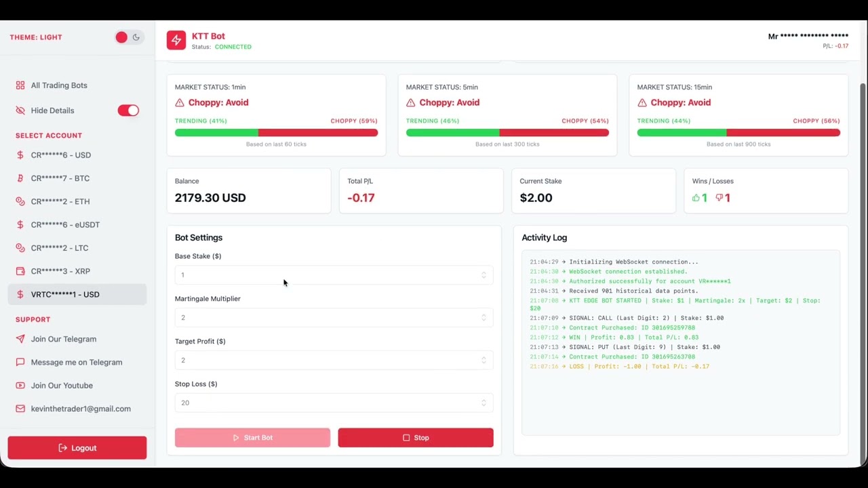Open Join Our Telegram link
Screen dimensions: 868x488
click(x=77, y=339)
